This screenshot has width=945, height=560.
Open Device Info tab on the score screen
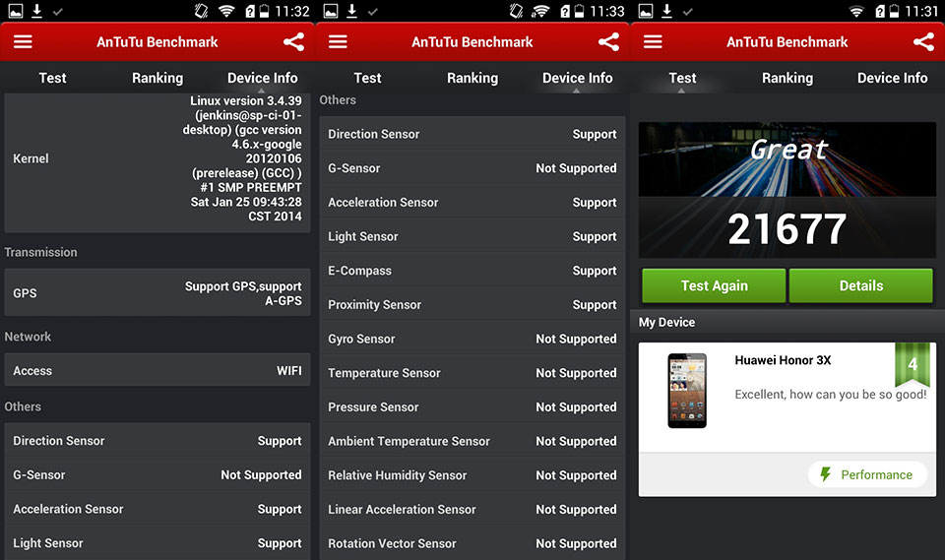tap(892, 78)
